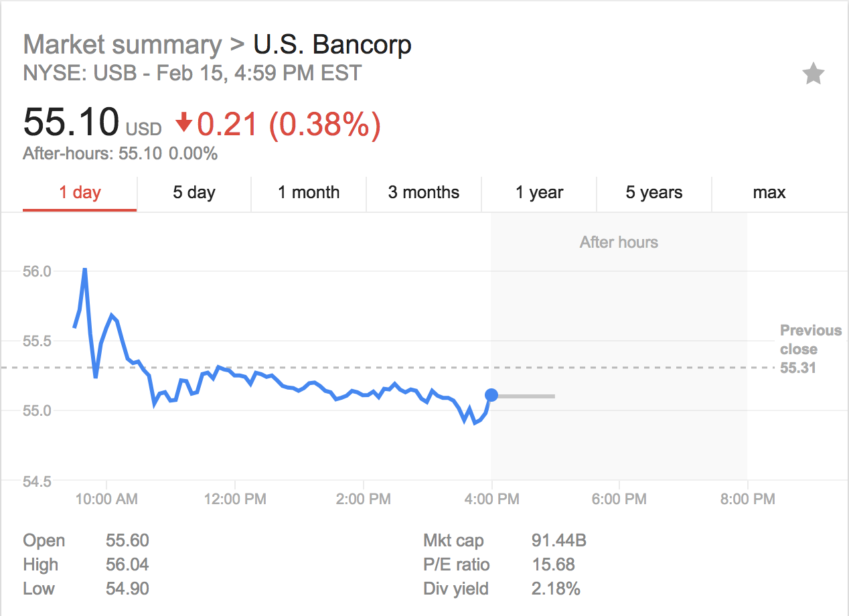The width and height of the screenshot is (849, 616).
Task: Open the 1 month chart tab
Action: tap(309, 193)
